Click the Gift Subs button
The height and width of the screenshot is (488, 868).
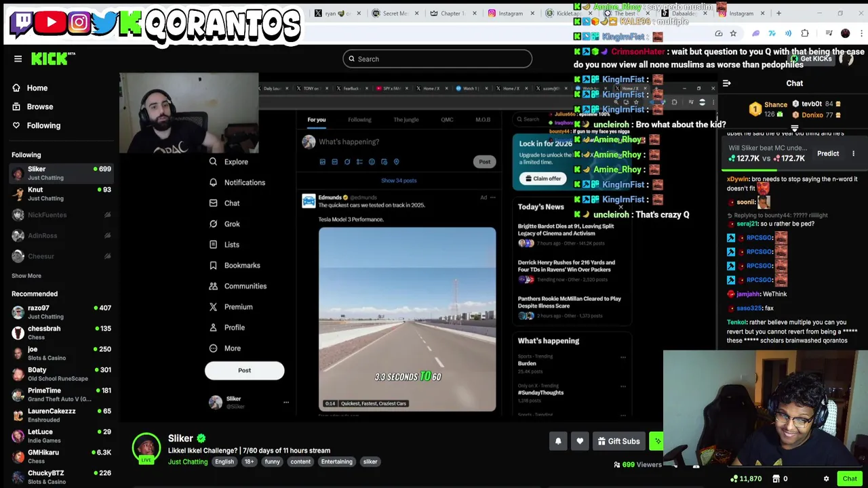coord(618,441)
